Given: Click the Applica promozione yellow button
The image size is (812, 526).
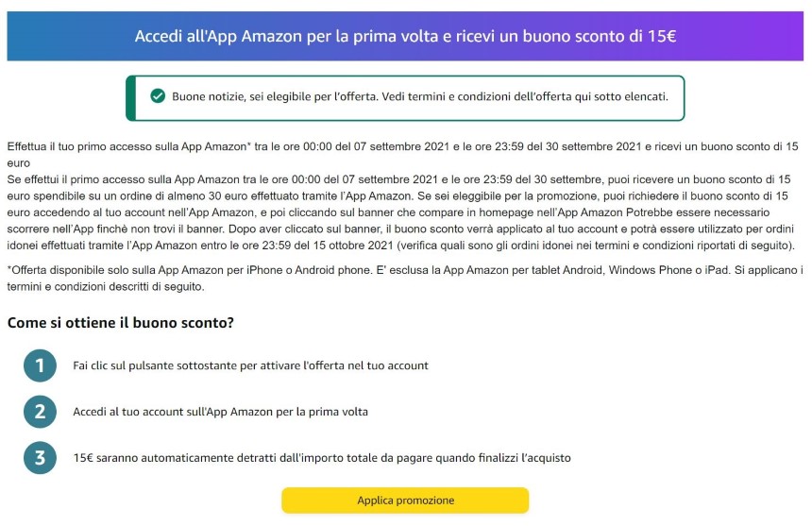Looking at the screenshot, I should tap(405, 501).
